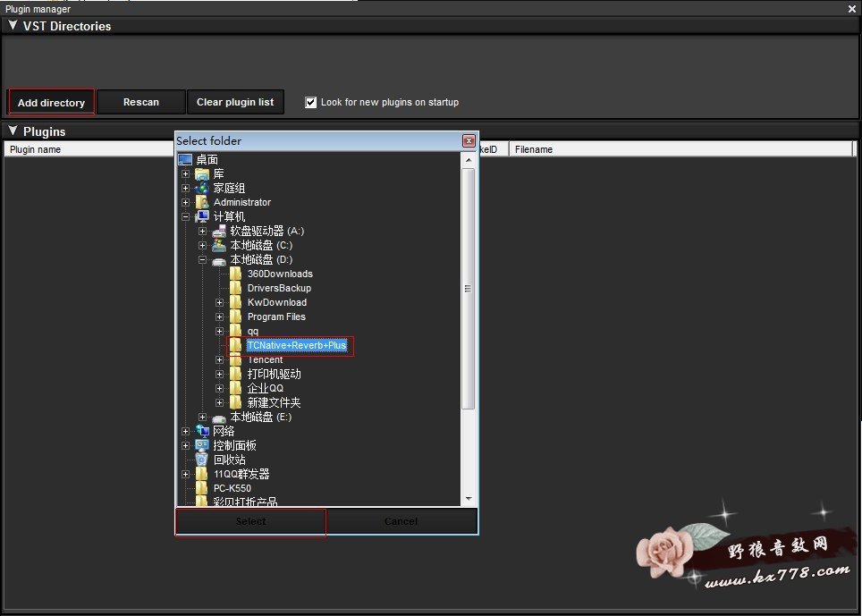Sort by the Plugin name column

click(x=89, y=149)
